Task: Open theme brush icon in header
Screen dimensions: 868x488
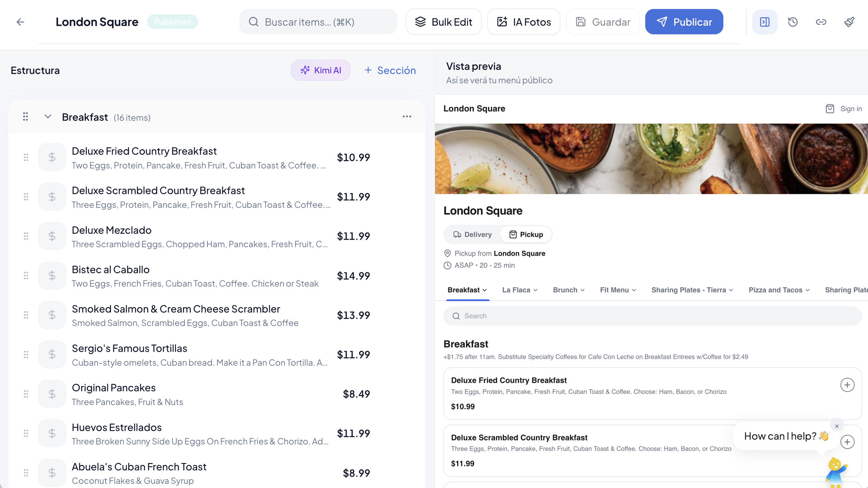Action: [x=849, y=22]
